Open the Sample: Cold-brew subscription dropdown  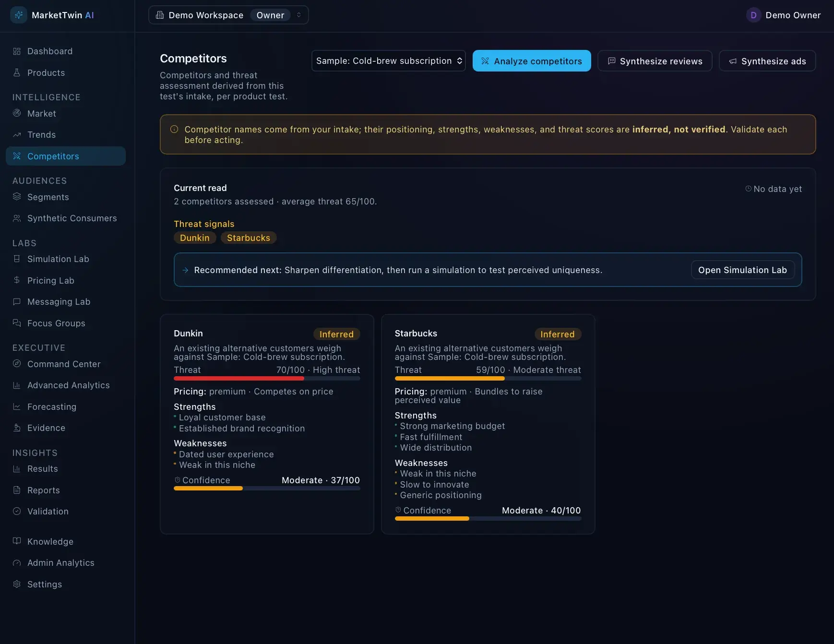[389, 61]
